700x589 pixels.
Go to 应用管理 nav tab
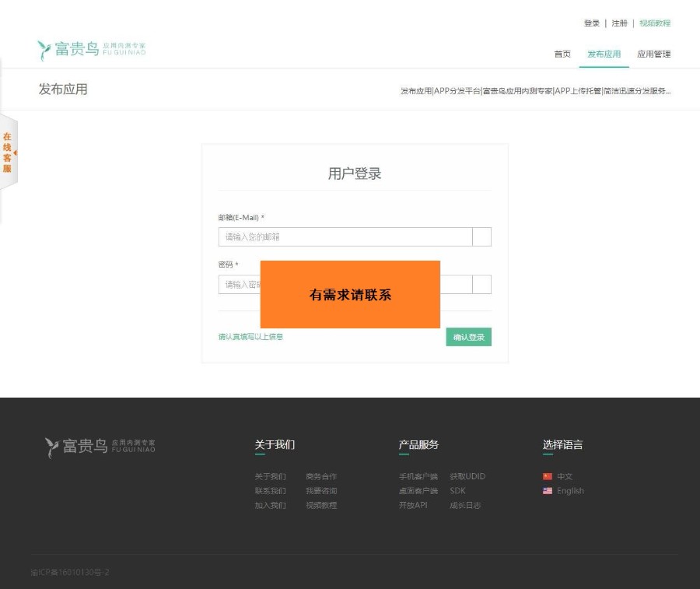coord(653,54)
